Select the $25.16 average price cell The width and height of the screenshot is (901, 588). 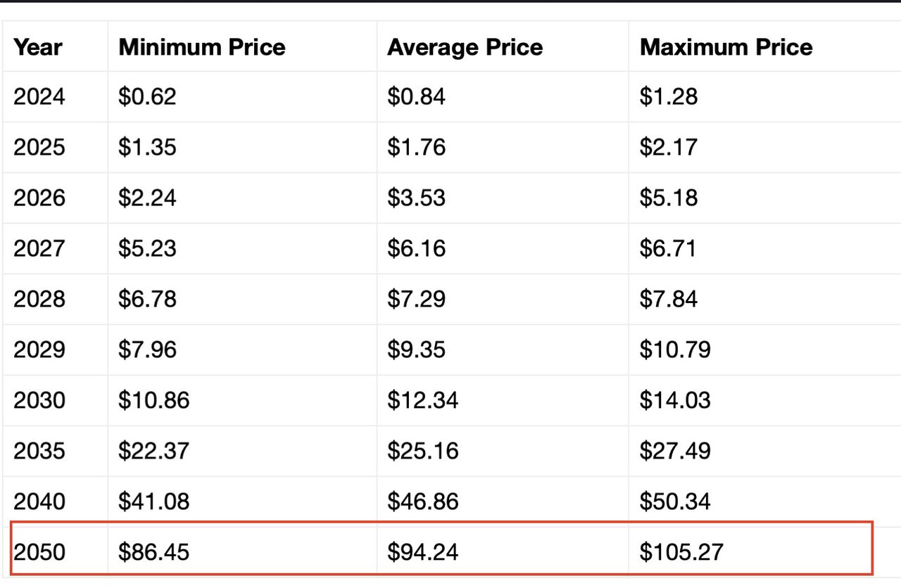(x=503, y=451)
